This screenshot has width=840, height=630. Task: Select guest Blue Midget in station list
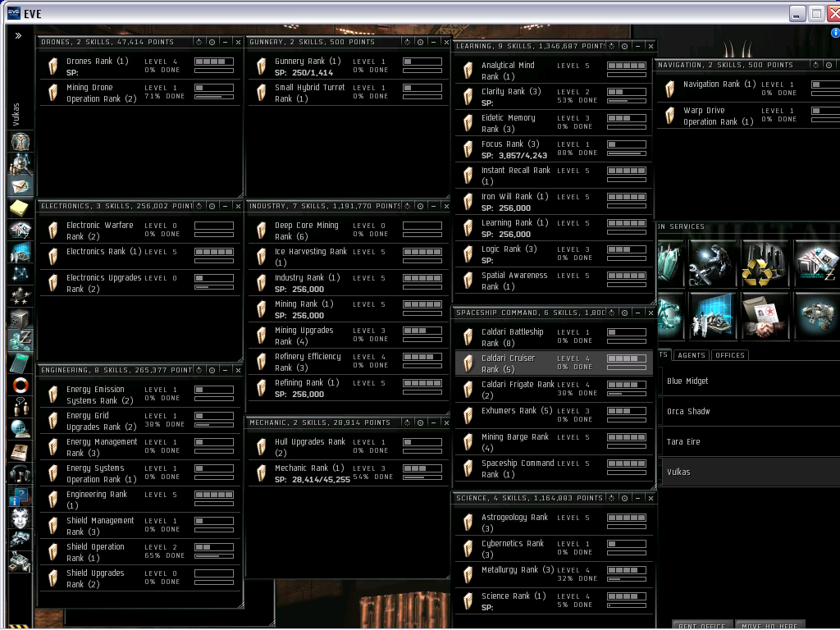[750, 381]
